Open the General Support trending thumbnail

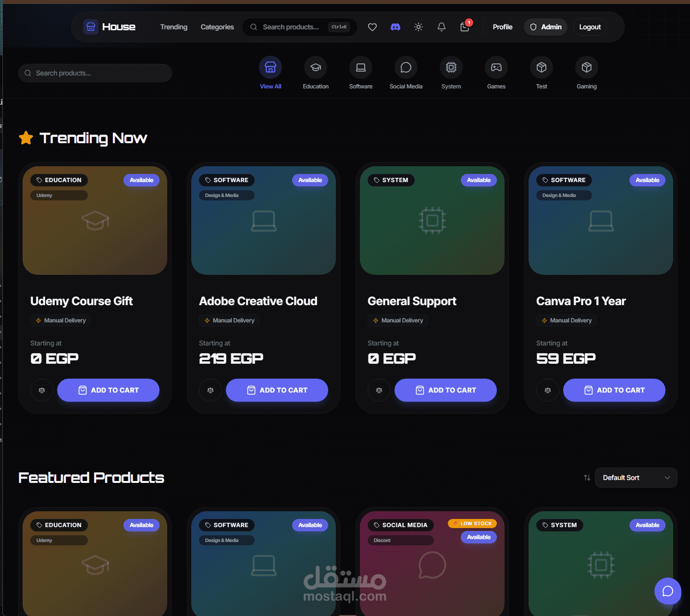[432, 221]
